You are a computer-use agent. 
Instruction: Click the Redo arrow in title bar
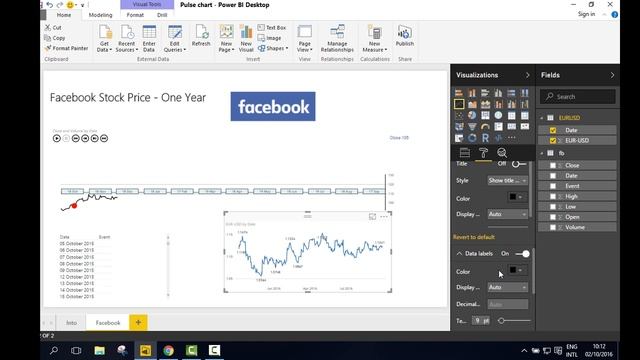(x=60, y=5)
